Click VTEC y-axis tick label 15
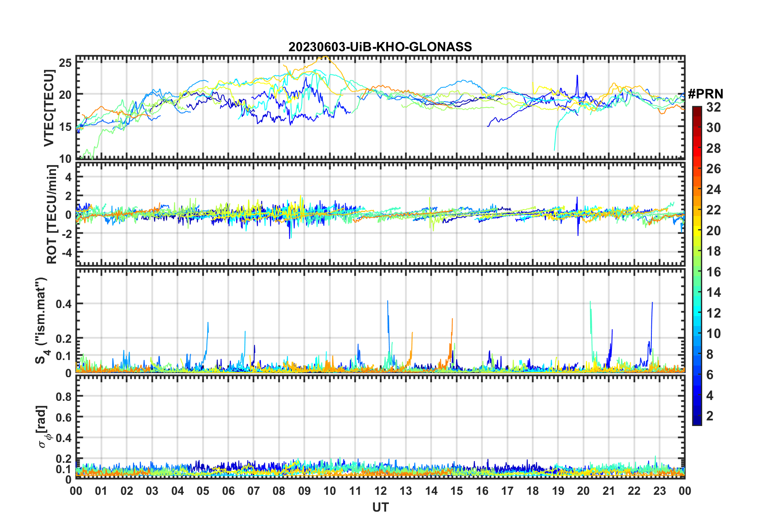 coord(66,127)
